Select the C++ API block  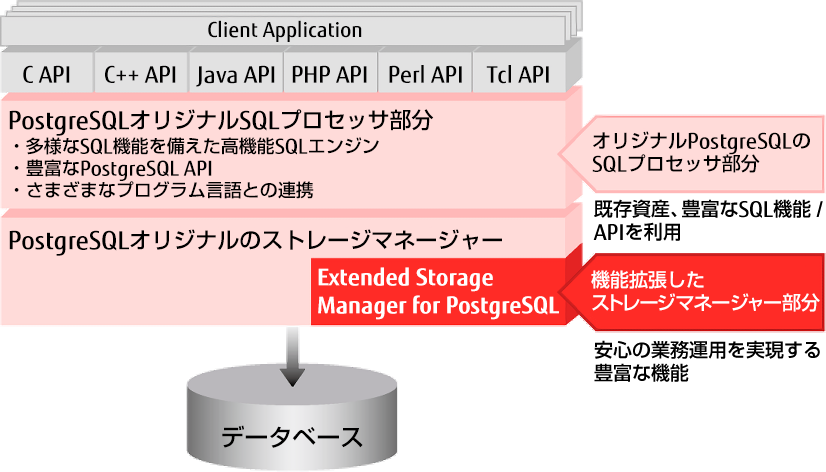click(x=141, y=73)
